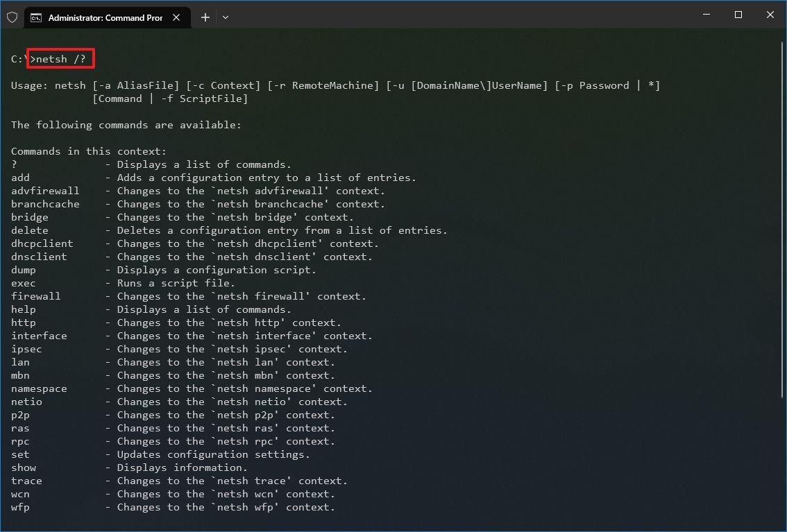Click the 'exec' command name

[x=24, y=283]
